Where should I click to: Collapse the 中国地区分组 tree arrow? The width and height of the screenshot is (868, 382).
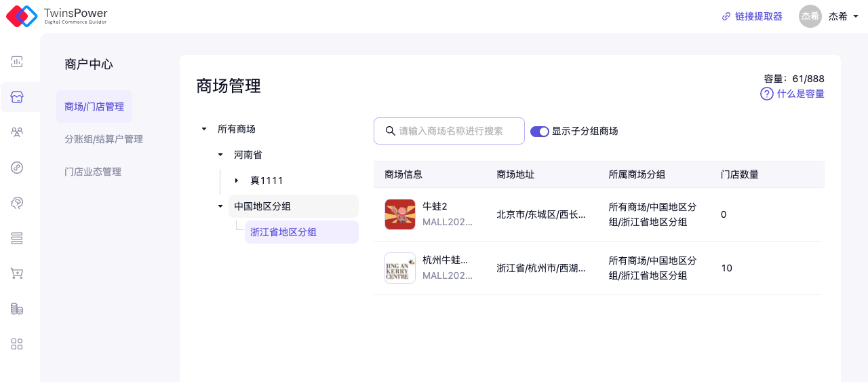pyautogui.click(x=220, y=206)
